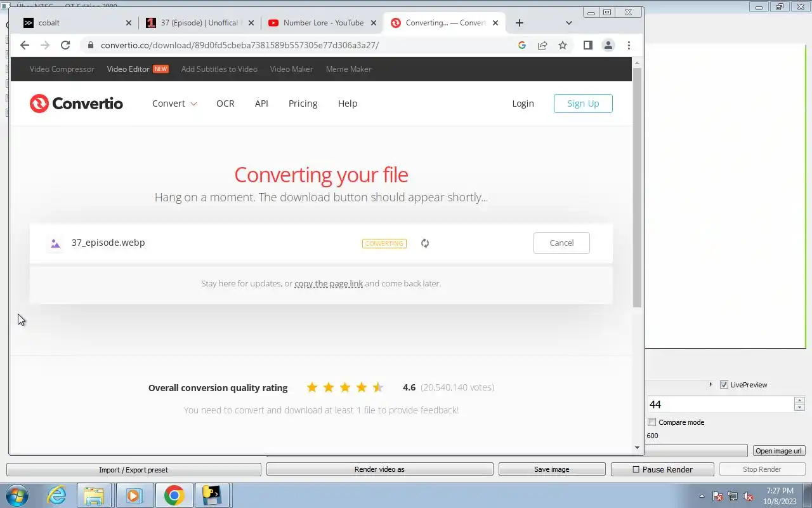Open Chrome tab search chevron
Screen dimensions: 812x508
[x=568, y=23]
